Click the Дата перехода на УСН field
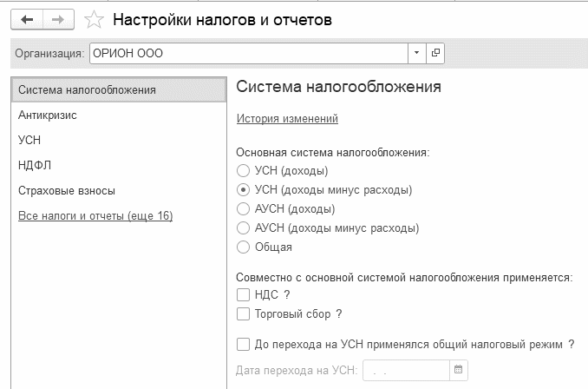The image size is (588, 389). (405, 371)
